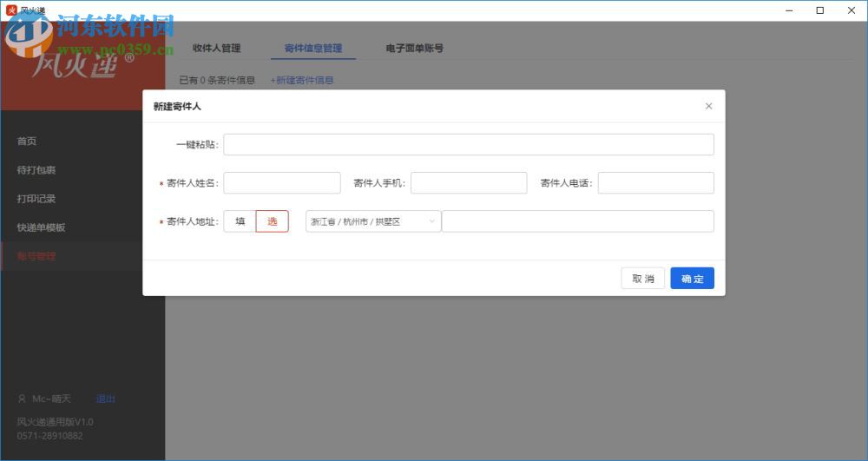The height and width of the screenshot is (461, 868).
Task: Confirm with the 确定 button
Action: pos(692,279)
